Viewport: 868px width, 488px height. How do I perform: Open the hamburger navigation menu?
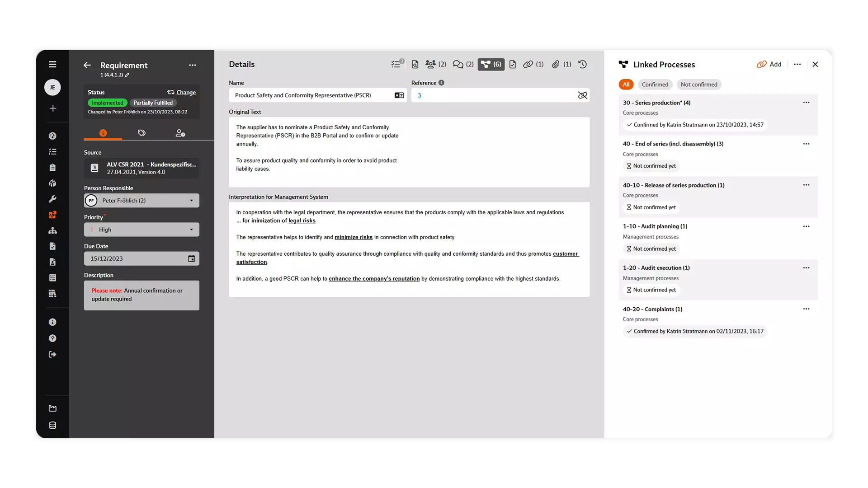pos(52,64)
